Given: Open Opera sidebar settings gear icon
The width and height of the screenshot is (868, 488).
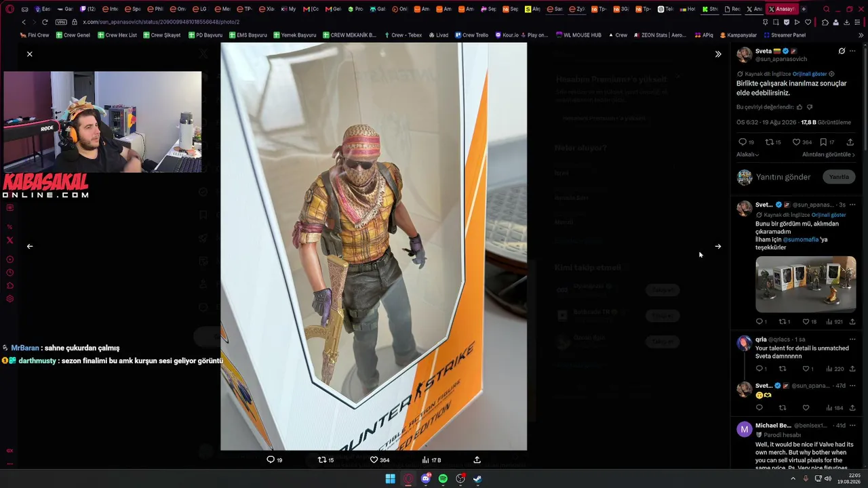Looking at the screenshot, I should [9, 299].
